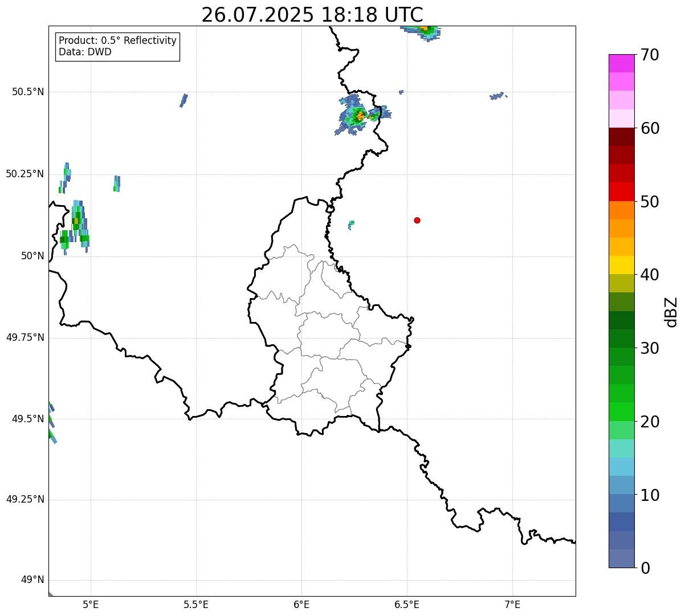The height and width of the screenshot is (616, 685).
Task: Click the red location marker dot
Action: (417, 220)
